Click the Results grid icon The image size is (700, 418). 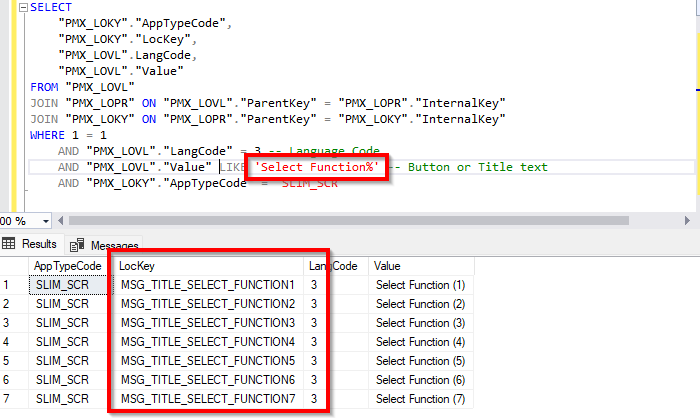[8, 243]
